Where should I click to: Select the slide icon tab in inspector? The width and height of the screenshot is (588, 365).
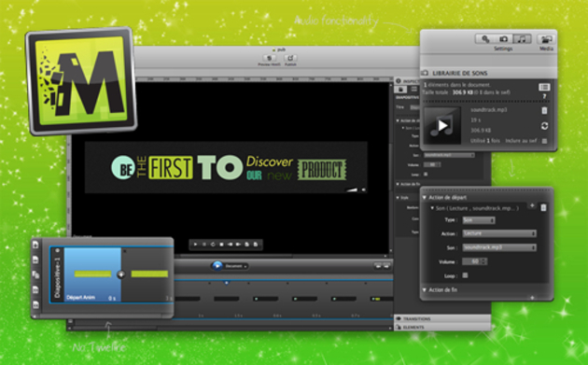[x=400, y=90]
